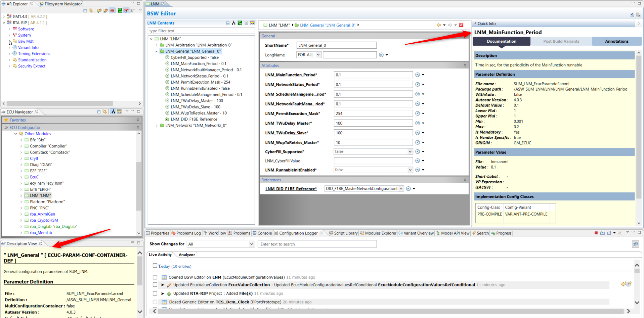Click the fork icon in ECU Navigator toolbar
Screen dimensions: 644x318
point(113,112)
